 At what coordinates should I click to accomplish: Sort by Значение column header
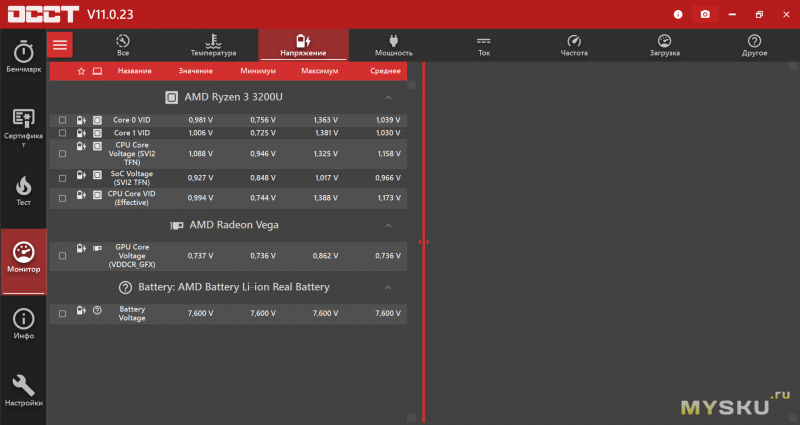coord(195,71)
